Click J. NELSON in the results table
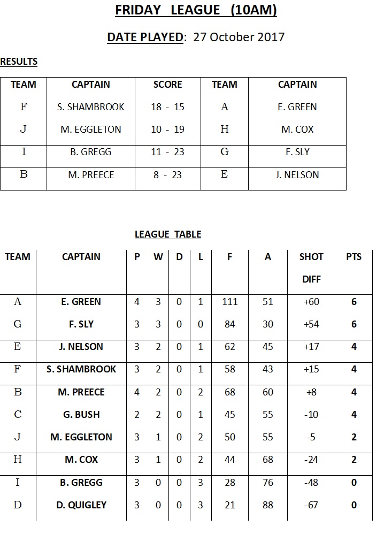 pos(297,175)
